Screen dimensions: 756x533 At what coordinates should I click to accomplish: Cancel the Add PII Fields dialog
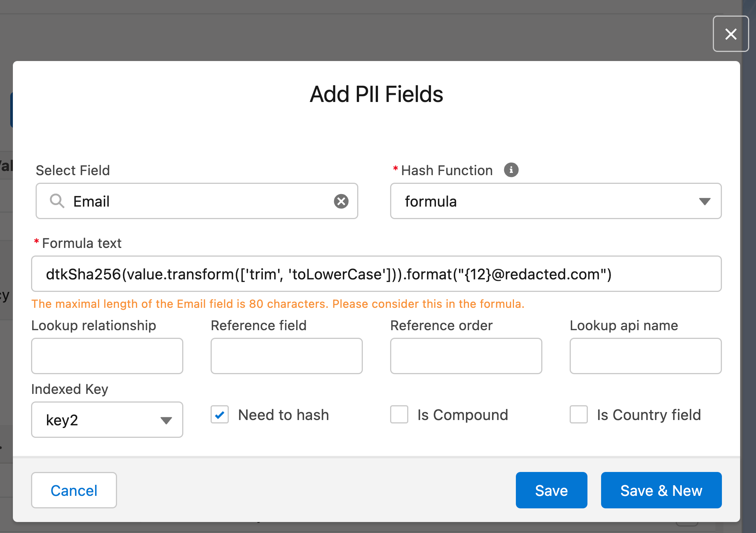(x=74, y=490)
